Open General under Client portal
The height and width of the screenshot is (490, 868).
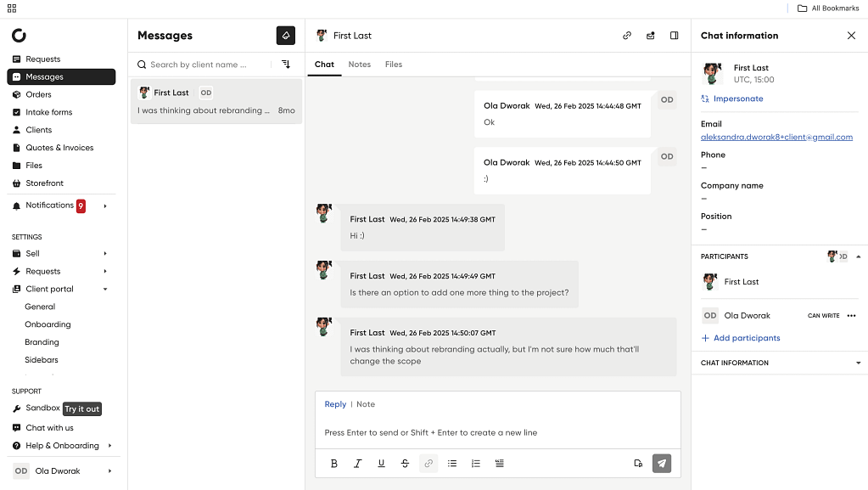(40, 307)
